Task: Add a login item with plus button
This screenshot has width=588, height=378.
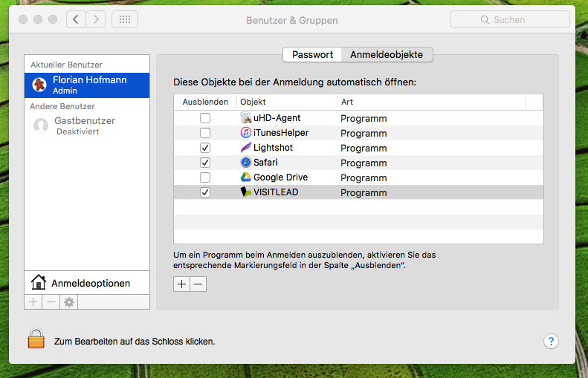Action: 181,284
